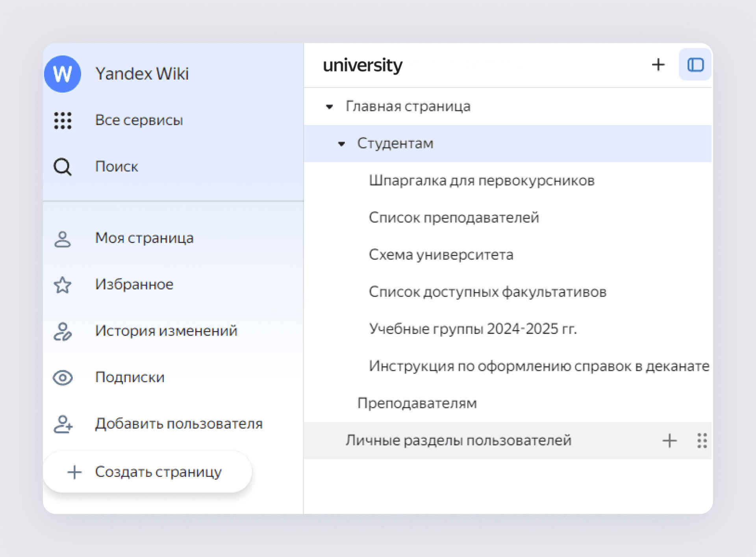The image size is (756, 557).
Task: Click plus icon next to university title
Action: coord(658,65)
